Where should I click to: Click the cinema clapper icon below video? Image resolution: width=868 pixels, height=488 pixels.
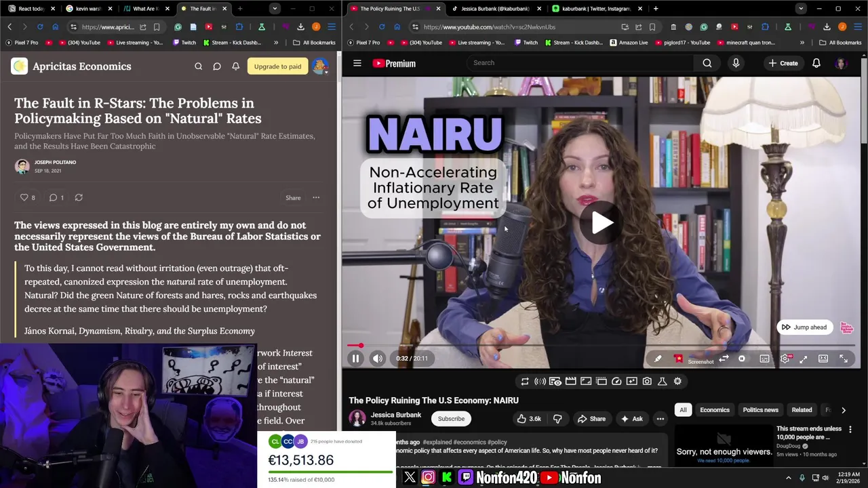570,381
